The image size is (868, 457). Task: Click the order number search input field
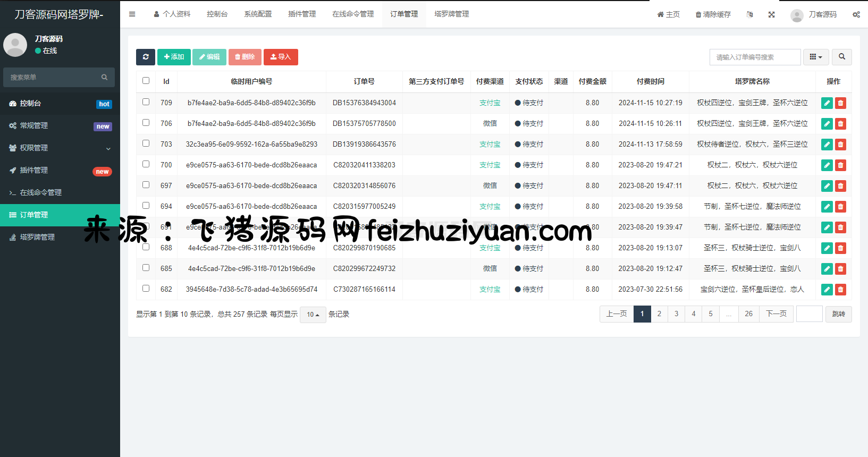pyautogui.click(x=755, y=57)
